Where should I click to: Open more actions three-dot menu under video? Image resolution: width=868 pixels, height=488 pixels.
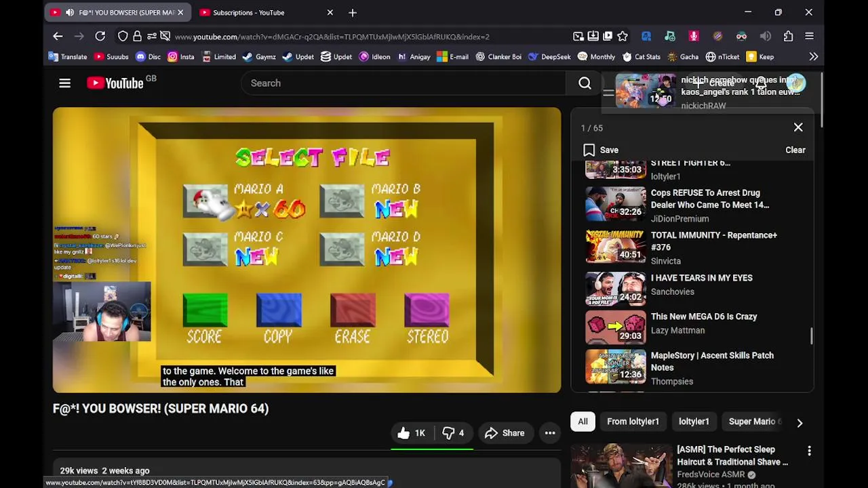point(550,433)
